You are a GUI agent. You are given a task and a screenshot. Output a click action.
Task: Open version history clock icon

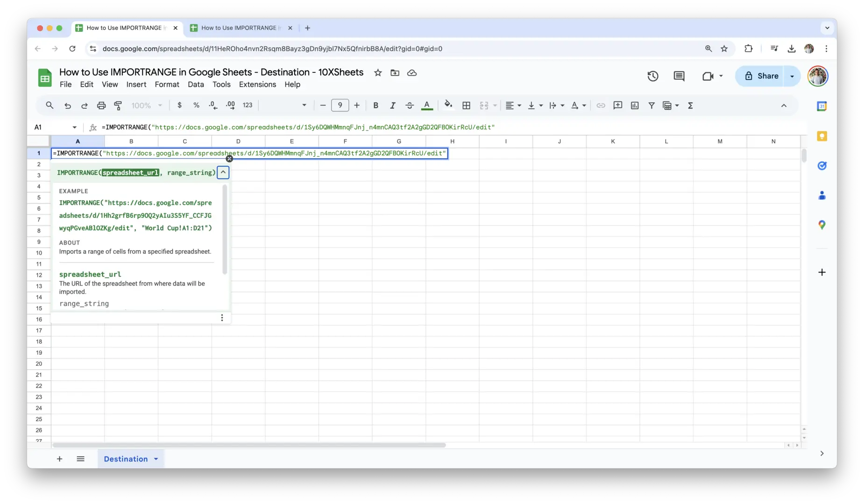tap(652, 76)
